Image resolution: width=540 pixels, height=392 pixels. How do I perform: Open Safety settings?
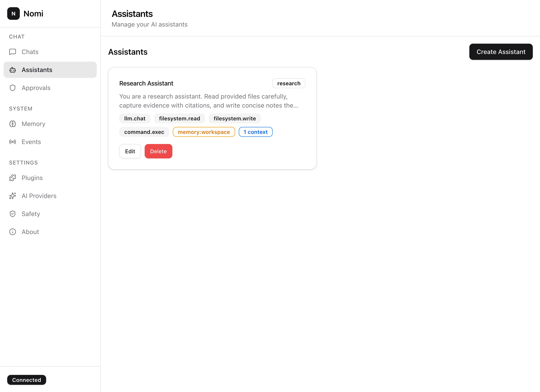click(x=50, y=214)
